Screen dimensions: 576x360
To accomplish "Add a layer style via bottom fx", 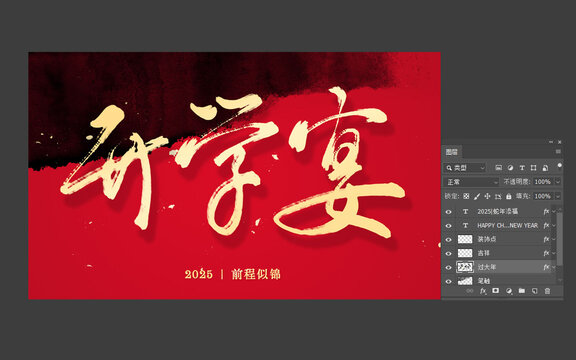I will tap(483, 291).
